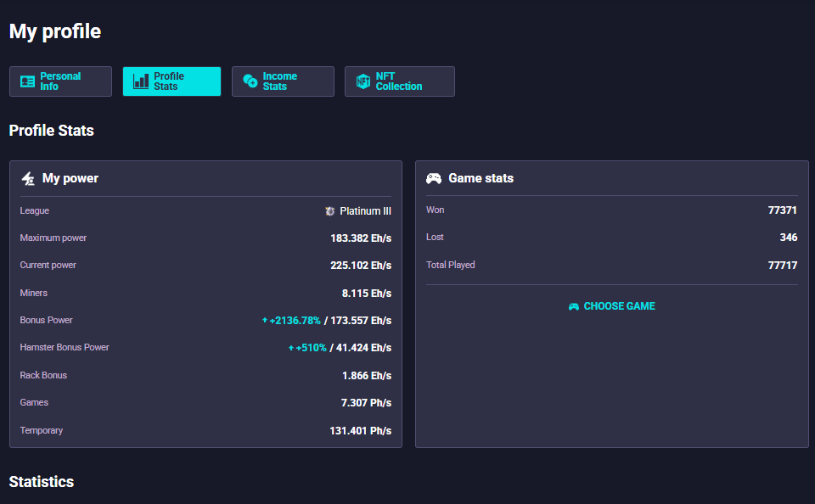
Task: Switch to the Income Stats tab
Action: pyautogui.click(x=283, y=81)
